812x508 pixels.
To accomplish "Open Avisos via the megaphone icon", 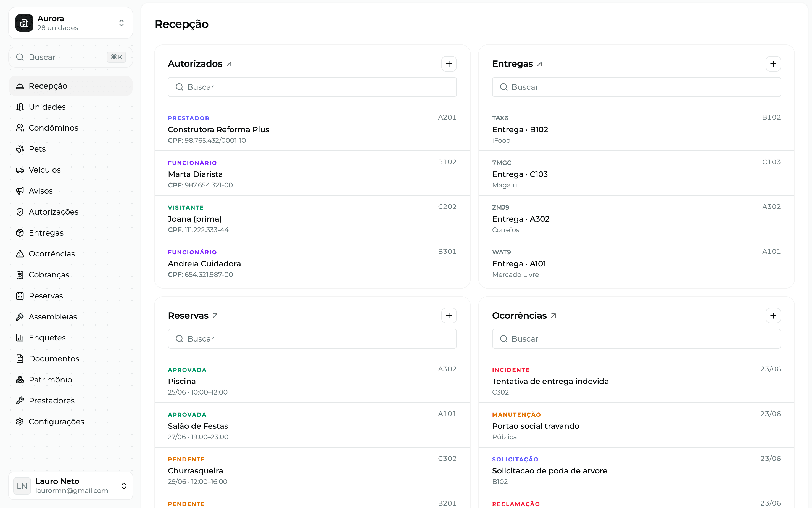I will click(x=20, y=191).
